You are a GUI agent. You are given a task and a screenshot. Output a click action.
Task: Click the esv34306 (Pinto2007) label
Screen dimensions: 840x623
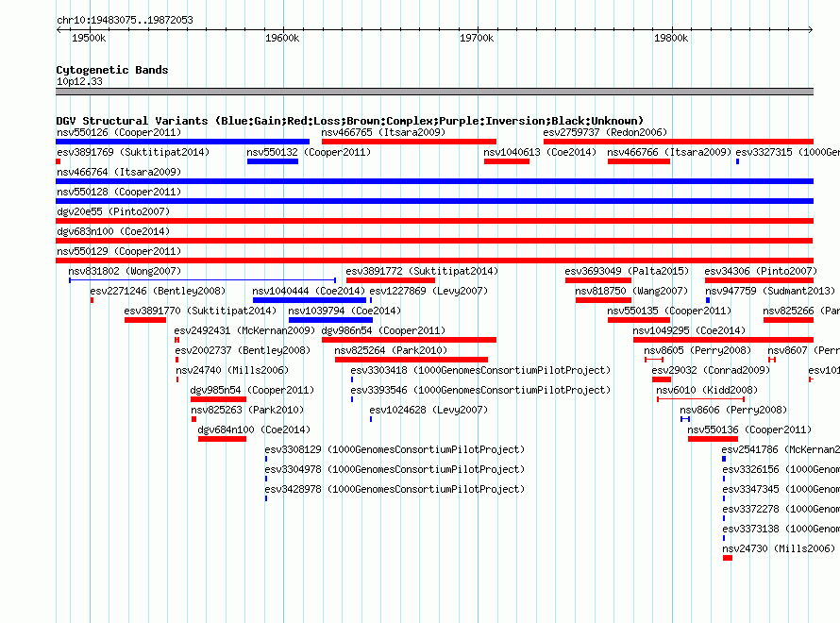pos(761,271)
